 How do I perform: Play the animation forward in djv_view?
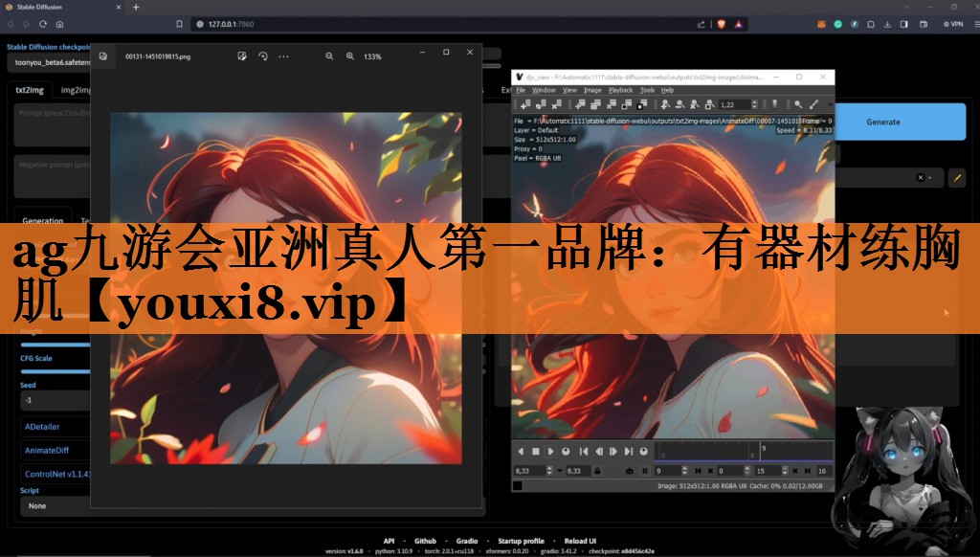(x=550, y=452)
